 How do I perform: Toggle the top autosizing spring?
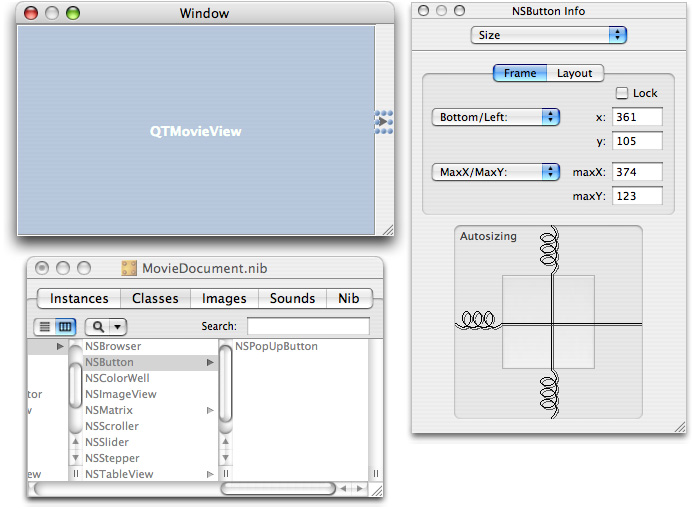pyautogui.click(x=550, y=250)
